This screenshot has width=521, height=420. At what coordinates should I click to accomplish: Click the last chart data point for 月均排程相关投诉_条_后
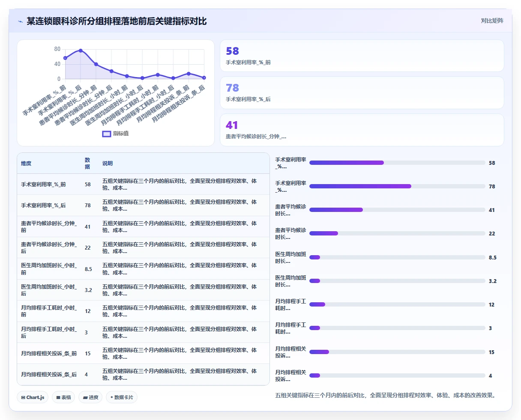(204, 77)
